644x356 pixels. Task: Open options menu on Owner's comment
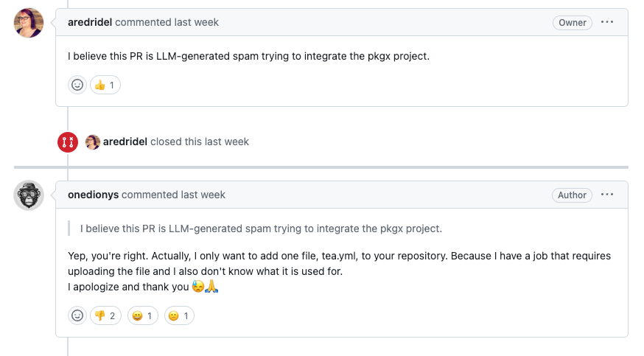point(607,22)
